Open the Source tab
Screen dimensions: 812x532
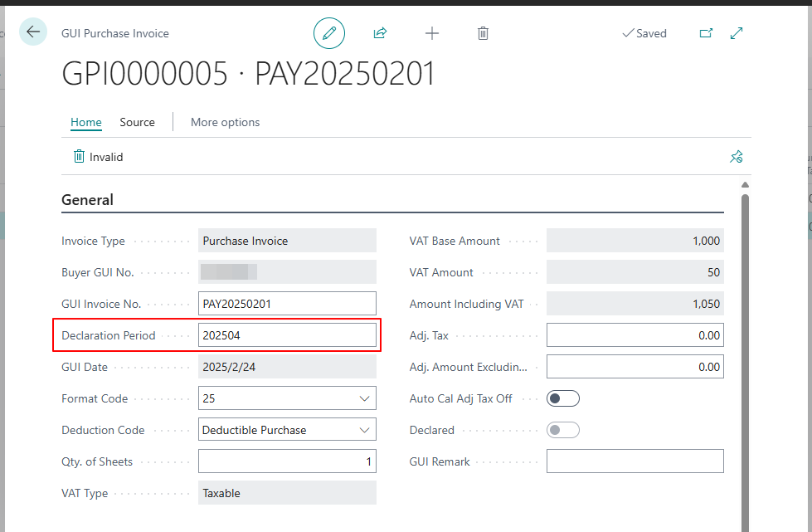pos(137,122)
